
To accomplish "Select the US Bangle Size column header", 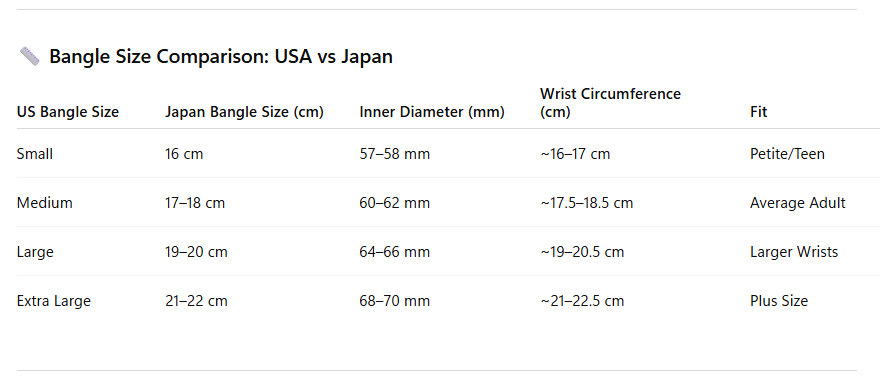I will (68, 112).
